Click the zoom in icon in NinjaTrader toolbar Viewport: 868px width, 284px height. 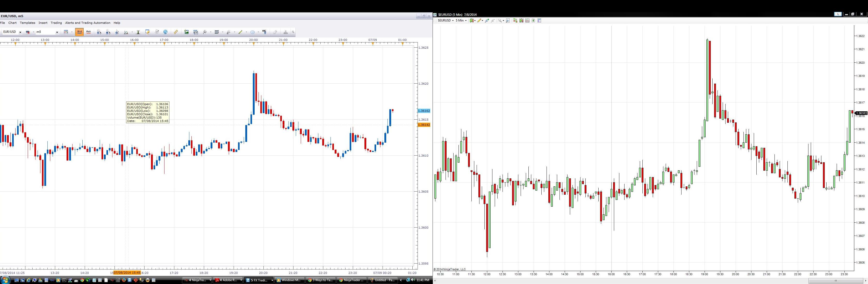(x=487, y=20)
